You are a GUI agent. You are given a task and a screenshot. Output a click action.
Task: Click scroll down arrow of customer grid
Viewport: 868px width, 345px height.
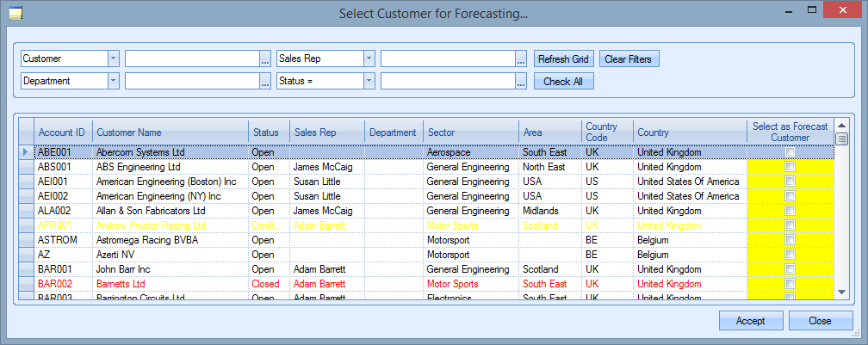pyautogui.click(x=842, y=292)
